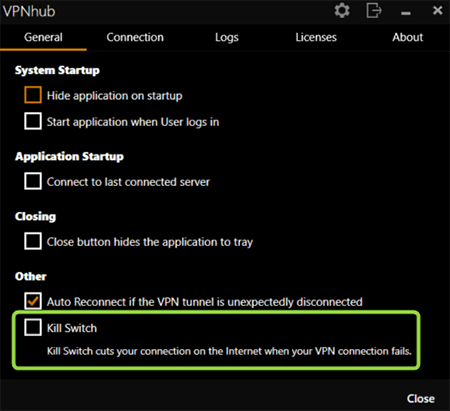This screenshot has width=450, height=411.
Task: Uncheck the Auto Reconnect checkbox
Action: coord(33,301)
